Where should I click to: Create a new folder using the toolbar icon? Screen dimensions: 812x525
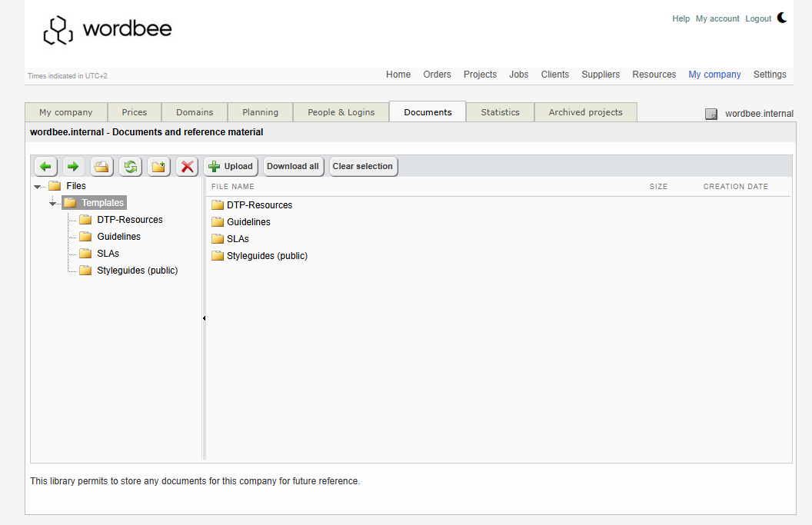click(x=159, y=167)
